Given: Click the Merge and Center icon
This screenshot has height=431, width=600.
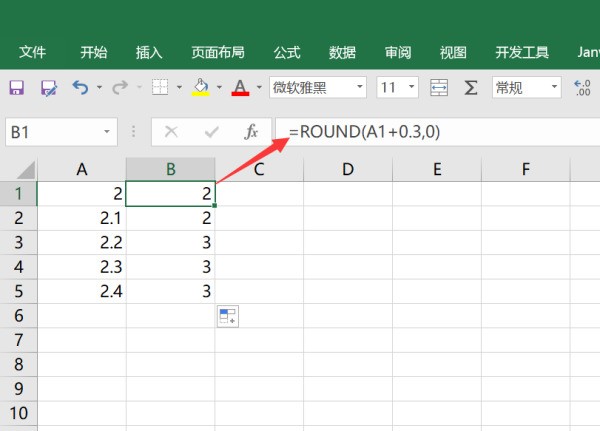Looking at the screenshot, I should [x=439, y=88].
